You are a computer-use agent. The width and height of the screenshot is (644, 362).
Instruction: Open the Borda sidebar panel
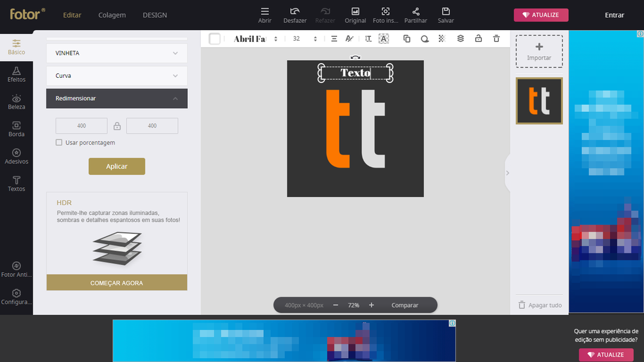16,130
